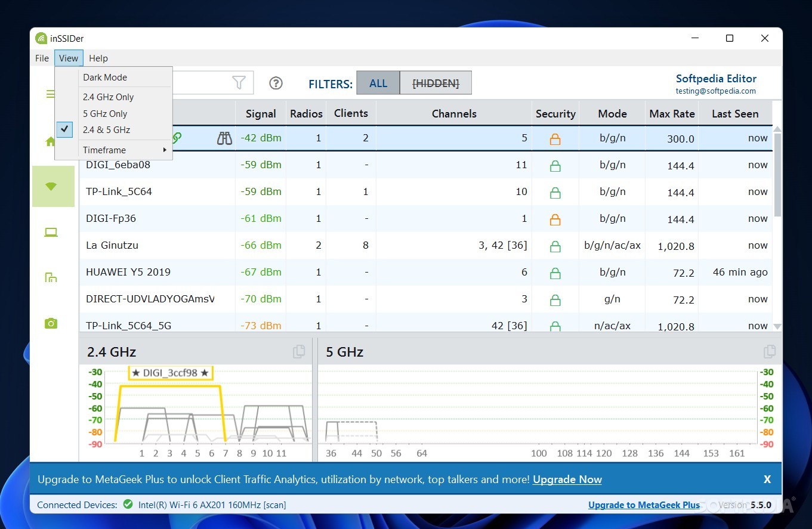Close the open View menu

point(69,58)
